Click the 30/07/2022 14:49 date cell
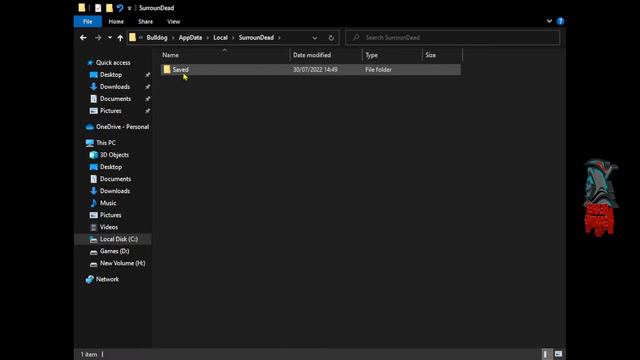Screen dimensions: 640x360 pyautogui.click(x=315, y=70)
